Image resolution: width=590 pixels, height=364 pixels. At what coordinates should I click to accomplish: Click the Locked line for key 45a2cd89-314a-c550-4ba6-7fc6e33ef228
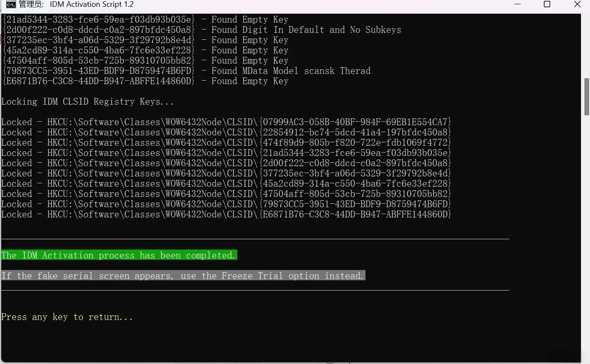coord(226,184)
